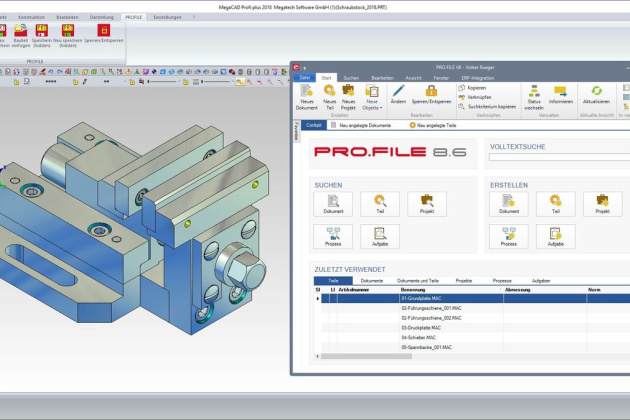This screenshot has width=630, height=420.
Task: Open the Neue Objekte dropdown
Action: [372, 97]
